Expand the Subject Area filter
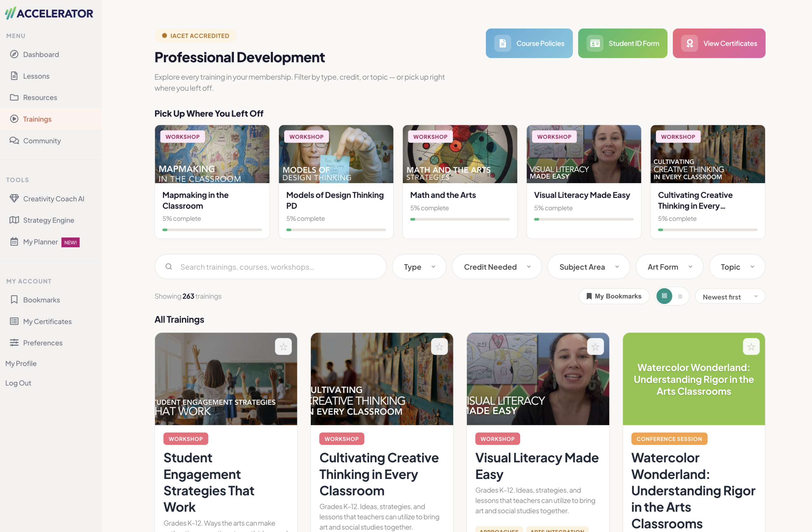 coord(588,267)
